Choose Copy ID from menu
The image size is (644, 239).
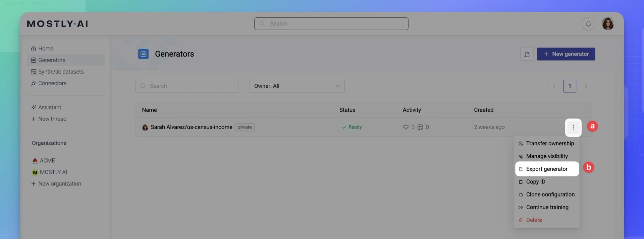546,182
